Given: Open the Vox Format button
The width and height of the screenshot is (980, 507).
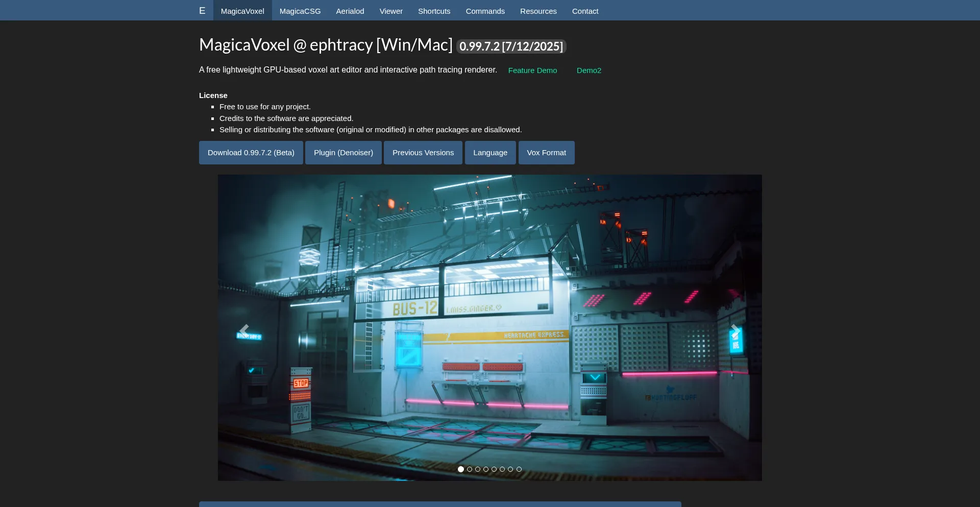Looking at the screenshot, I should click(547, 153).
